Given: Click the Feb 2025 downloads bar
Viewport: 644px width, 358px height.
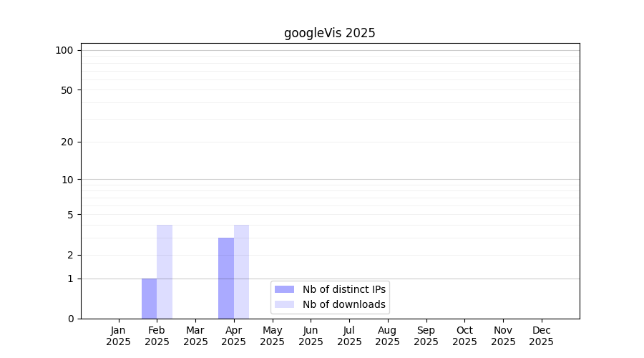Looking at the screenshot, I should point(165,272).
